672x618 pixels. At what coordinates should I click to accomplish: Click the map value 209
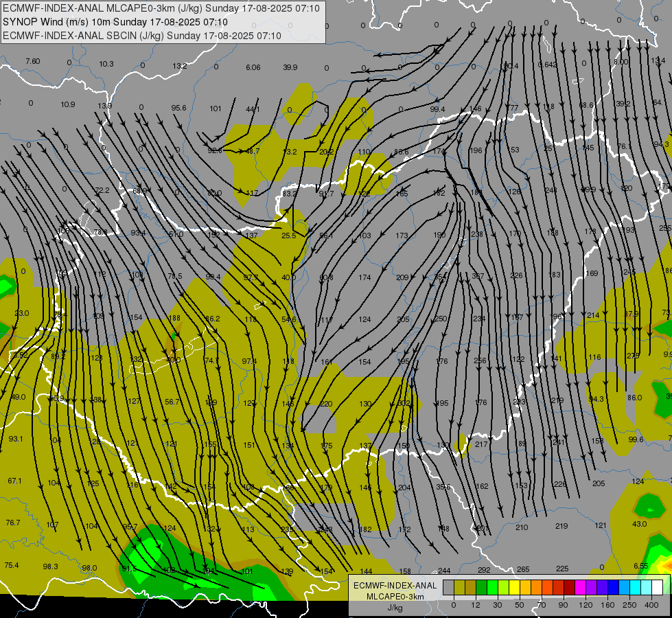[x=402, y=277]
